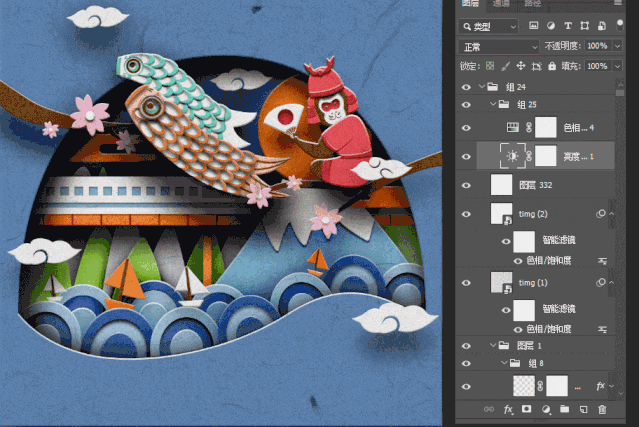
Task: Collapse the 图层 1 group
Action: tap(494, 345)
